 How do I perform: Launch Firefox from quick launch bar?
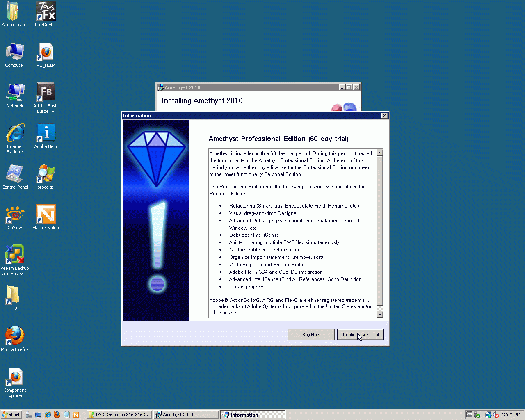point(57,415)
